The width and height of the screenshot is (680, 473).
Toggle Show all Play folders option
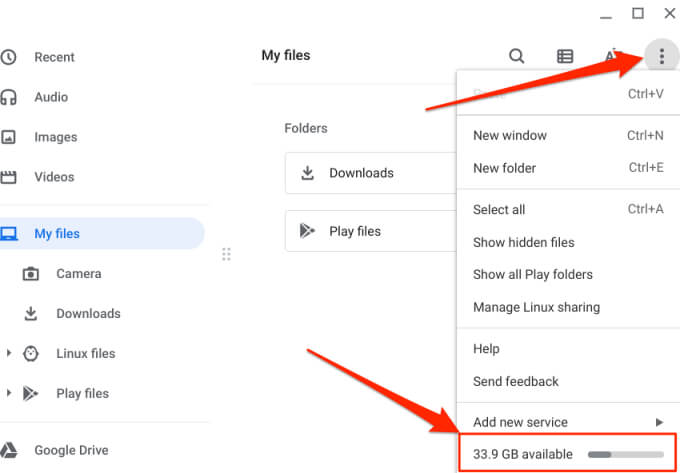pyautogui.click(x=532, y=274)
